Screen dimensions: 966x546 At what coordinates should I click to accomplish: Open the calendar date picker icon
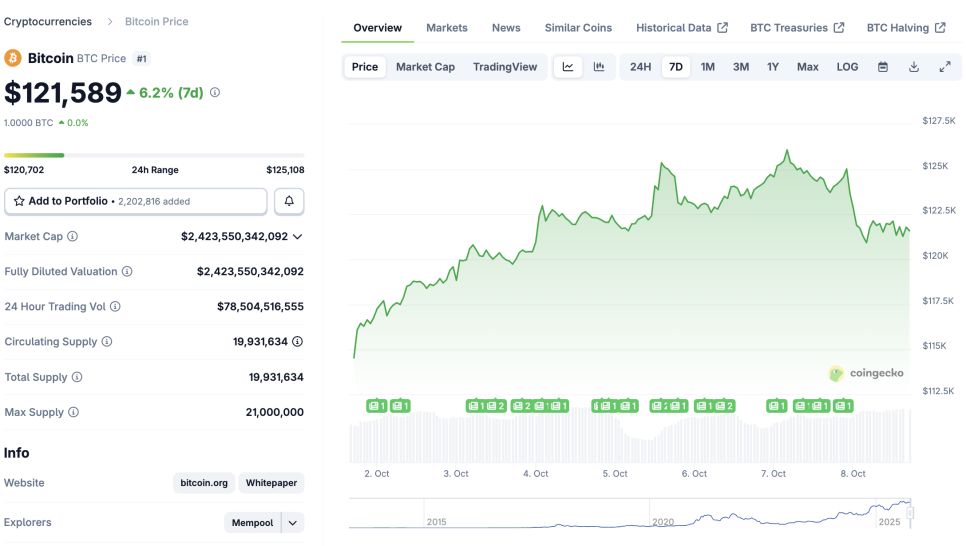point(883,67)
